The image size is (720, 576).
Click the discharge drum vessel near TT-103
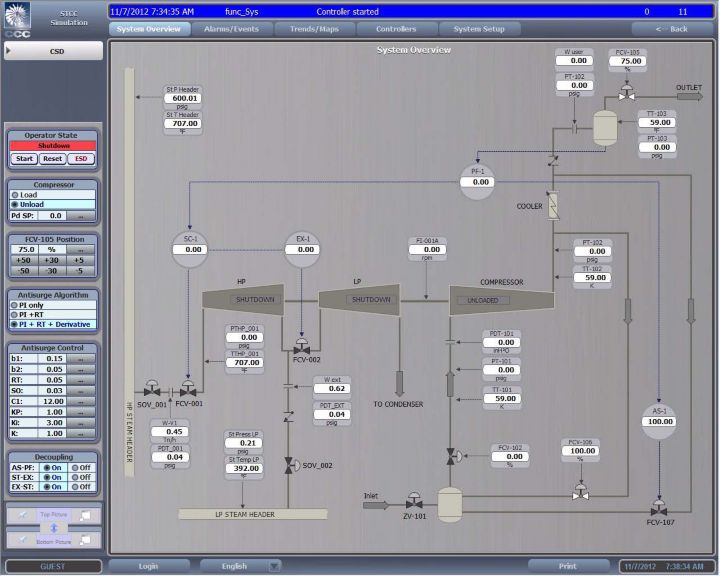coord(605,128)
